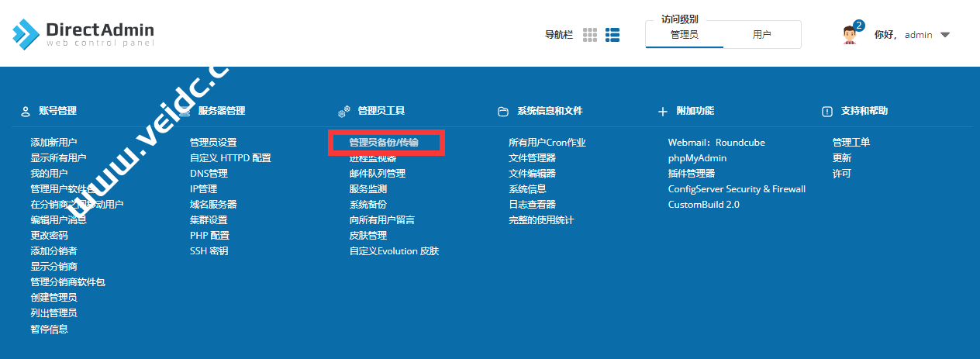Click the 服务器管理 section heading
Screen dimensions: 980x359
222,112
